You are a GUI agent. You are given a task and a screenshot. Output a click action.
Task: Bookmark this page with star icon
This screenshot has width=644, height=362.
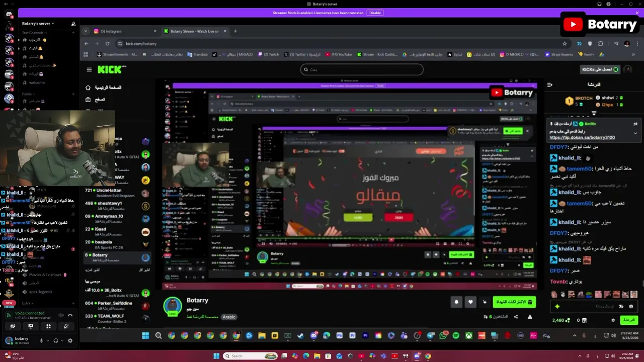coord(565,44)
